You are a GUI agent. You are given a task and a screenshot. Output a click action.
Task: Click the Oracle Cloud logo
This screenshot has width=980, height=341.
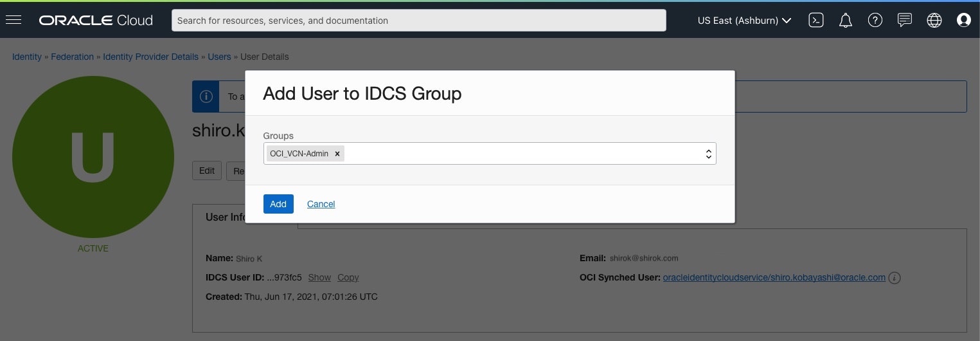[96, 21]
